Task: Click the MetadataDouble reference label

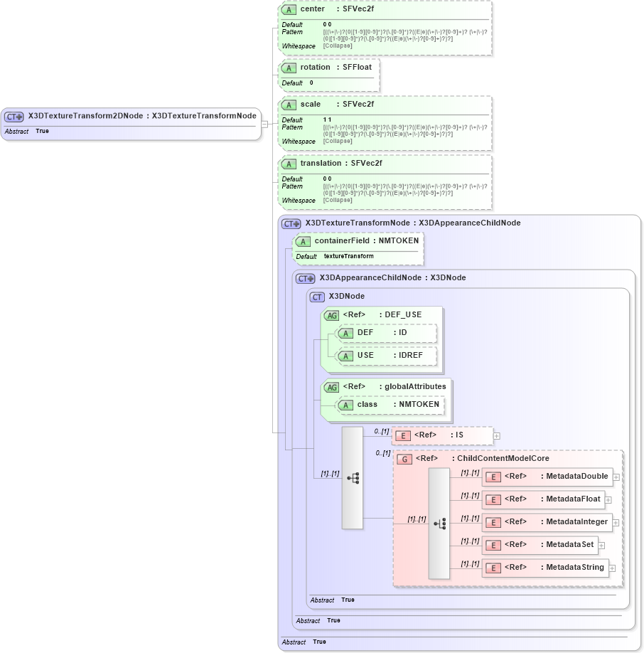Action: tap(557, 477)
